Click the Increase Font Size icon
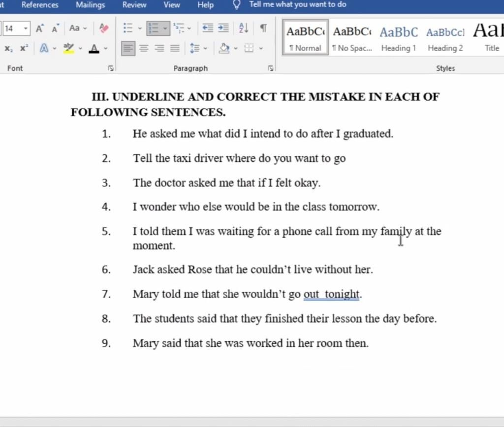Viewport: 504px width, 427px height. coord(39,29)
